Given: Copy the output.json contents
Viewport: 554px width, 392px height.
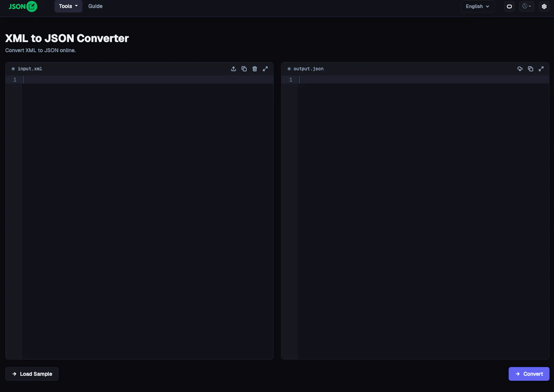Looking at the screenshot, I should click(530, 69).
